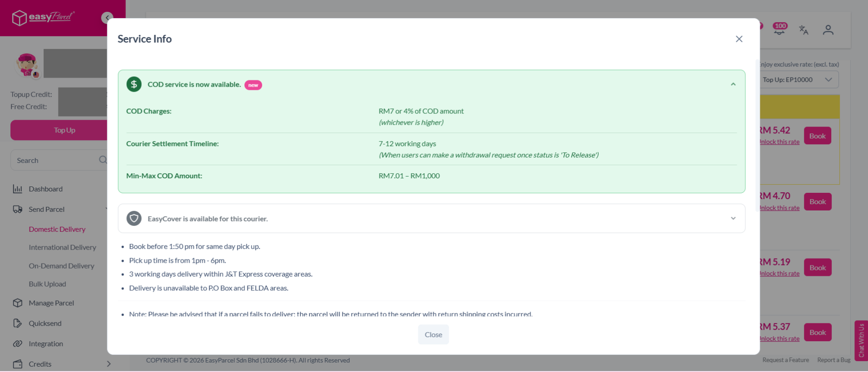The width and height of the screenshot is (868, 372).
Task: Open the notifications bell with 100 badge
Action: (779, 29)
